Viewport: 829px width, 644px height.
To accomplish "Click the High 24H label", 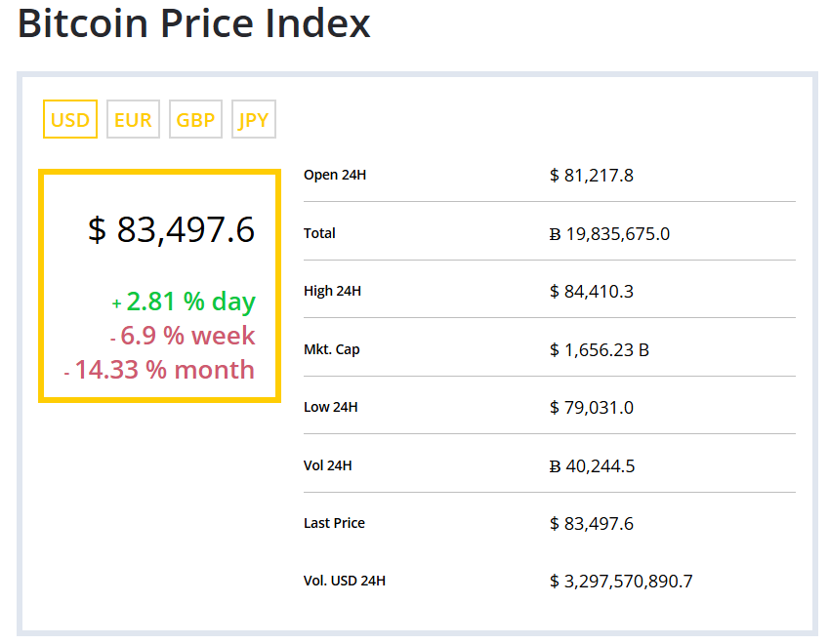I will (333, 291).
